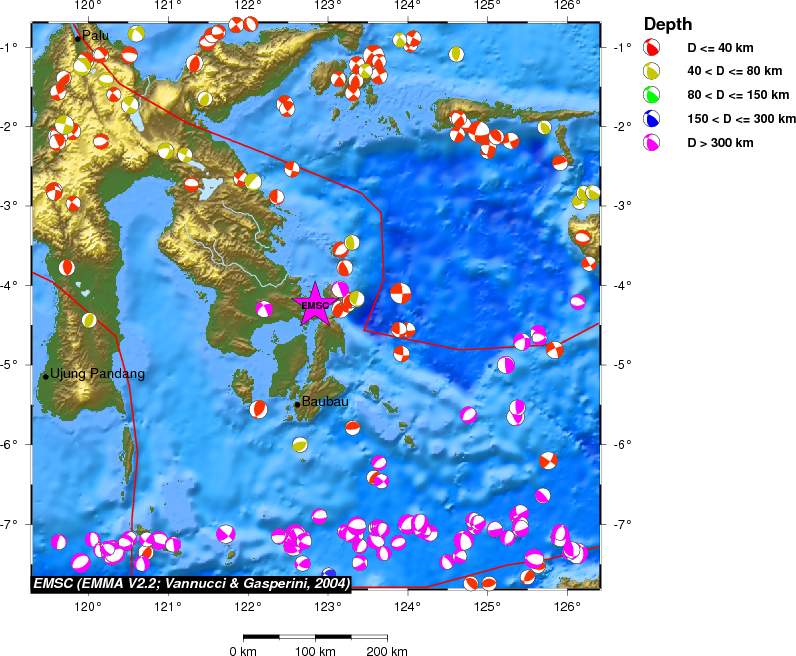Click the '0 km' scale bar label
The image size is (796, 656).
(x=244, y=651)
